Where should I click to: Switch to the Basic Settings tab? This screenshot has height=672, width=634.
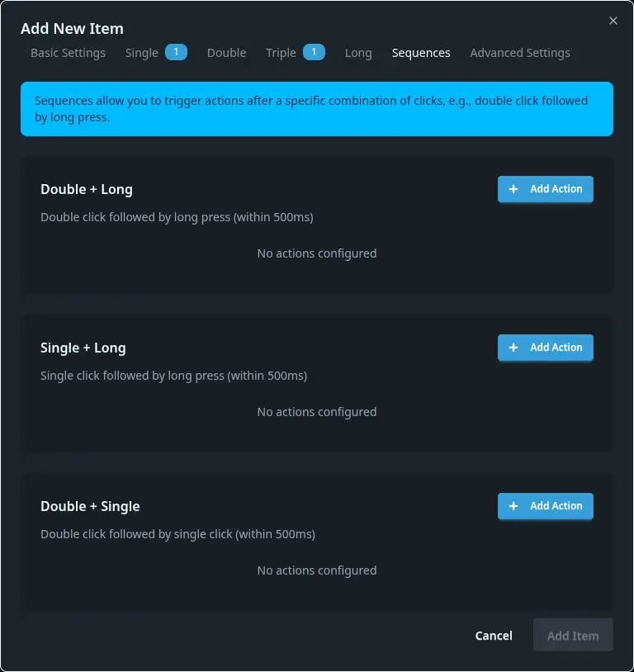[68, 53]
